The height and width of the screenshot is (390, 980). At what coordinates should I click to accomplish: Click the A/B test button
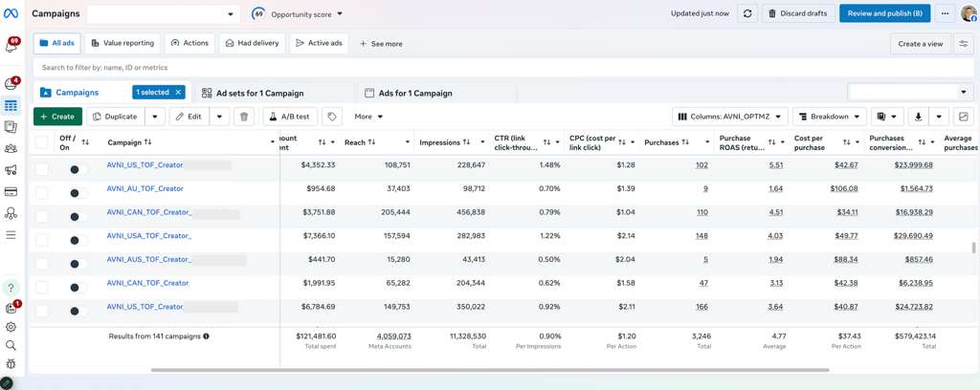click(x=290, y=116)
